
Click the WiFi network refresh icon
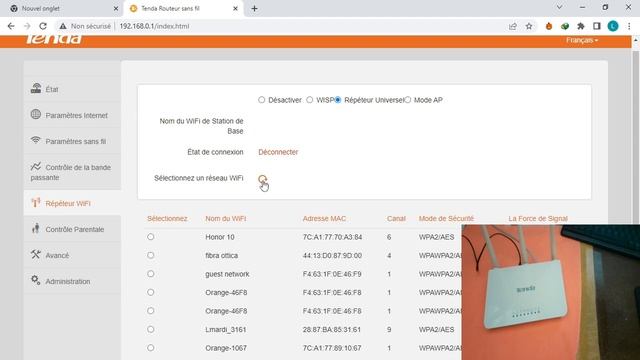pyautogui.click(x=262, y=179)
